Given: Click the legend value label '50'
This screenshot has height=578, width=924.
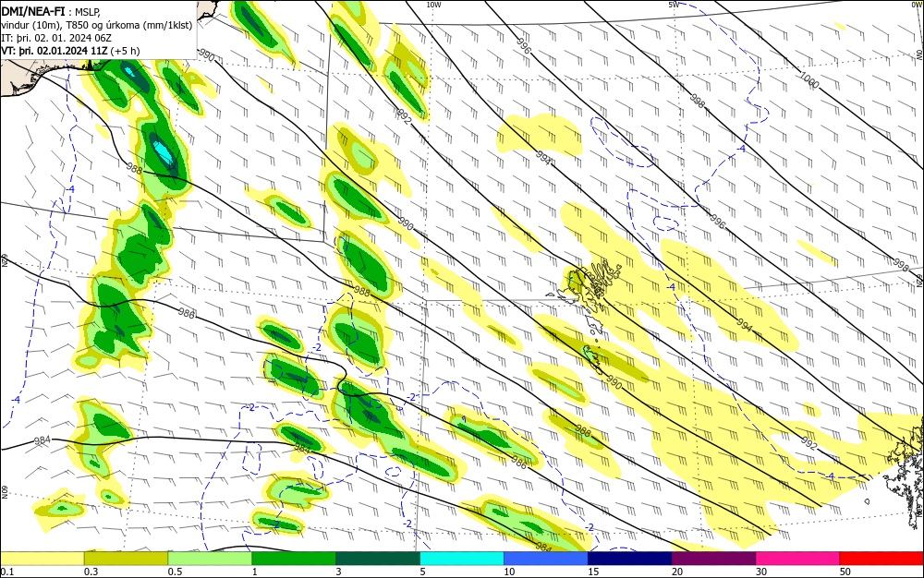Looking at the screenshot, I should pyautogui.click(x=845, y=572).
